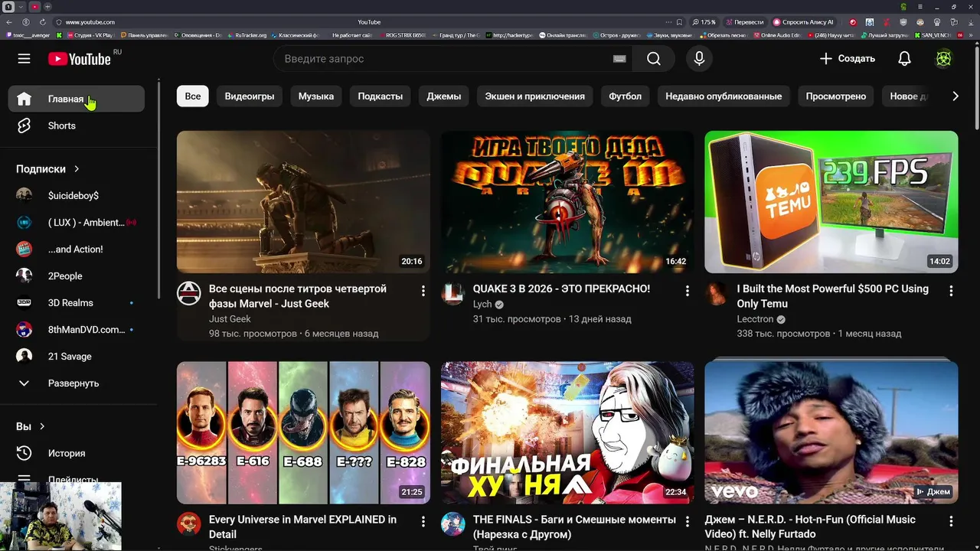Bookmark this page in address bar

(679, 22)
